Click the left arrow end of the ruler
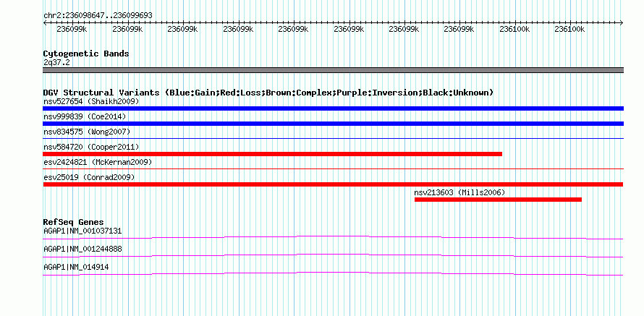The height and width of the screenshot is (316, 644). coord(45,23)
